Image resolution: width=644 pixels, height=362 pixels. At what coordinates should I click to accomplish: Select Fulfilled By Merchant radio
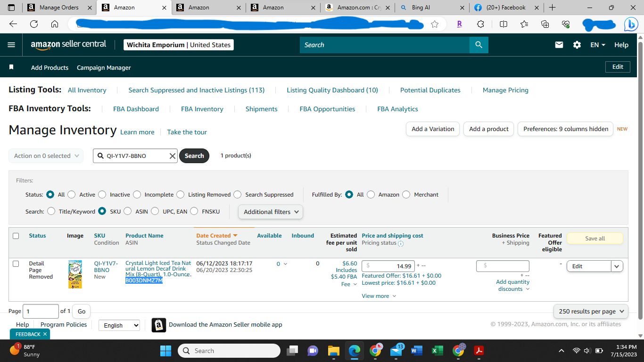tap(406, 194)
